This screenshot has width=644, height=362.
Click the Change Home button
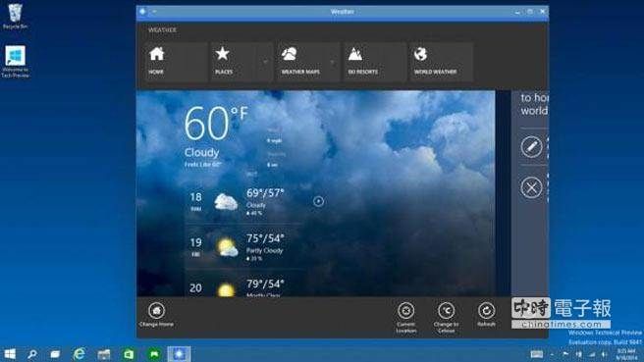pyautogui.click(x=156, y=315)
